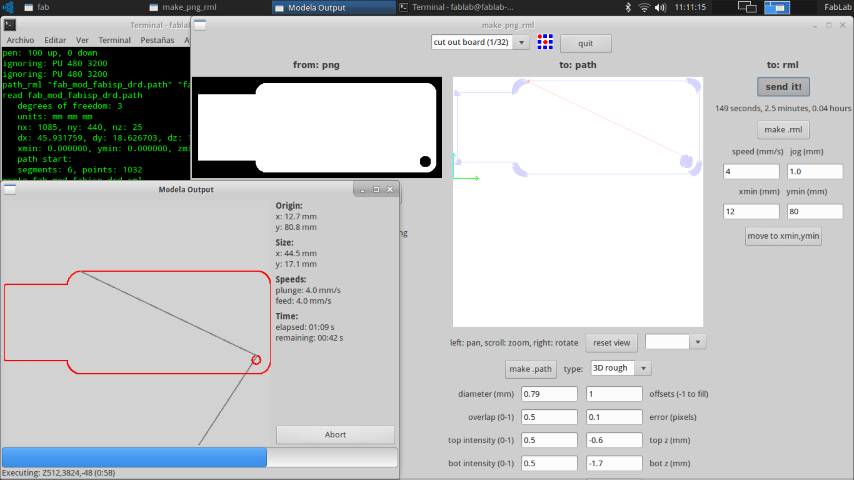Click the quit button
This screenshot has width=854, height=480.
tap(585, 43)
